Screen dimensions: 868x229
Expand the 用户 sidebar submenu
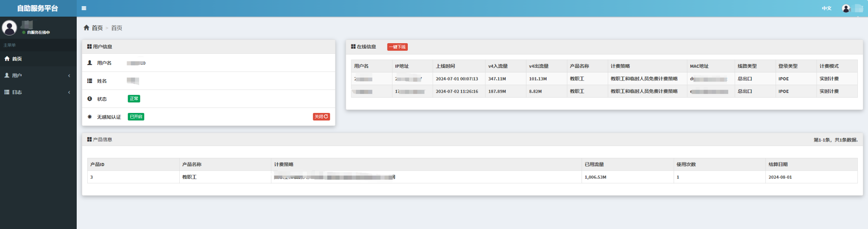[38, 75]
